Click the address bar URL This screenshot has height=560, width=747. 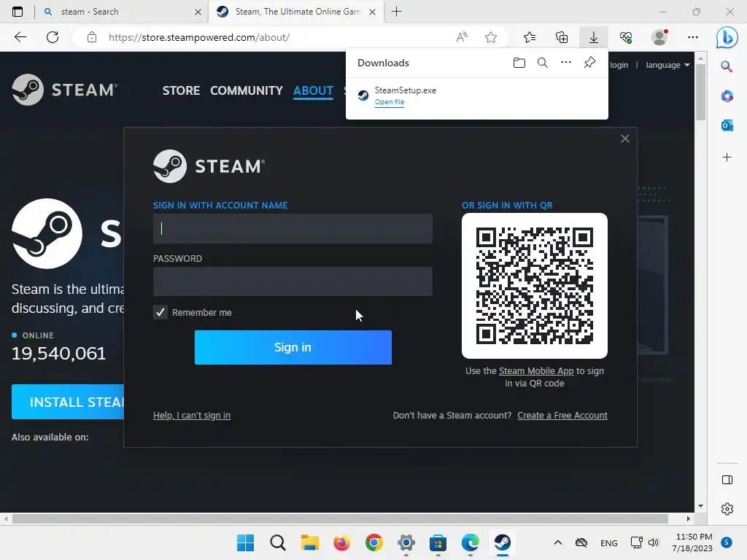click(x=198, y=37)
